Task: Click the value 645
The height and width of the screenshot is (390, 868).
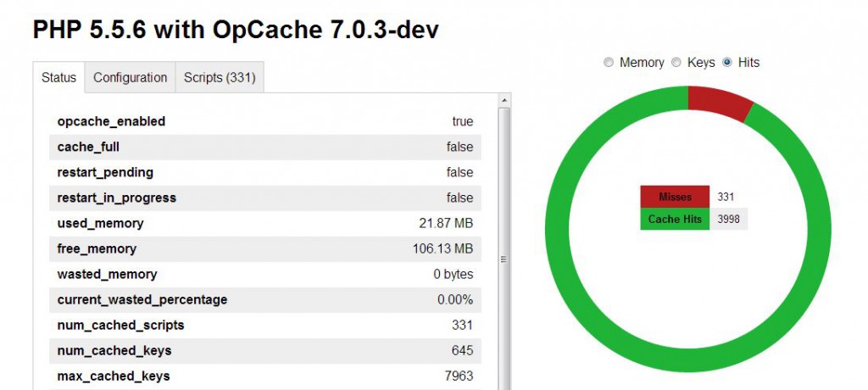Action: (x=462, y=351)
